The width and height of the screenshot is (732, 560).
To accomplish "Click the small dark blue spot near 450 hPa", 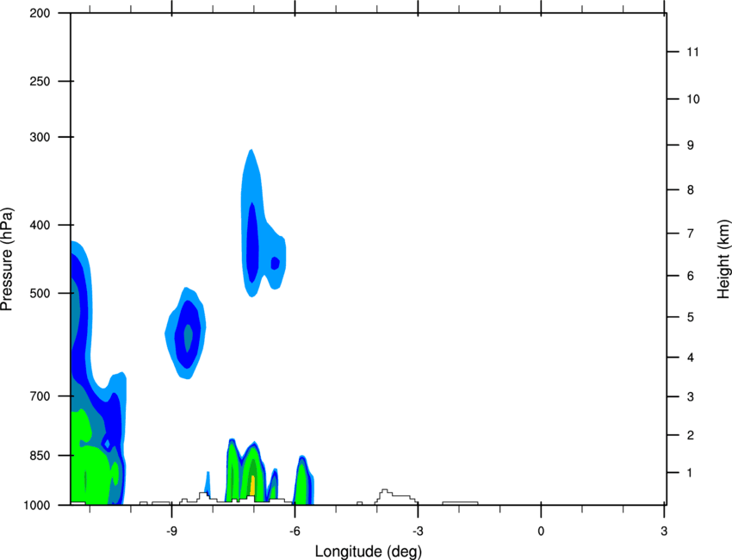I will pyautogui.click(x=276, y=264).
